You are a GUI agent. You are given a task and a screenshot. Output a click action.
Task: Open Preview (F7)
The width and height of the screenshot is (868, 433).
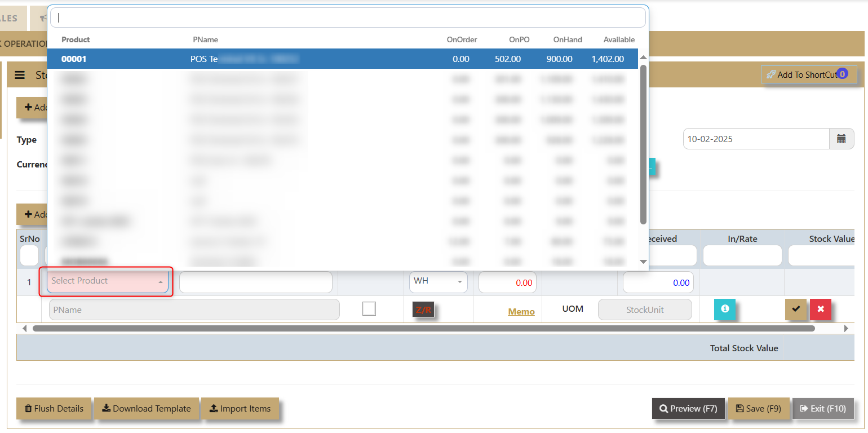point(688,409)
